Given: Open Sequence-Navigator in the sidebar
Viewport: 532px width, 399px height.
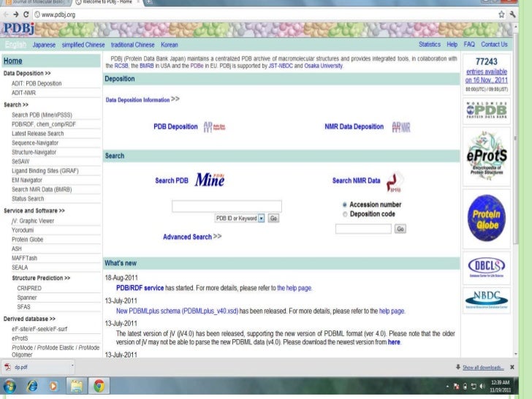Looking at the screenshot, I should click(x=35, y=143).
